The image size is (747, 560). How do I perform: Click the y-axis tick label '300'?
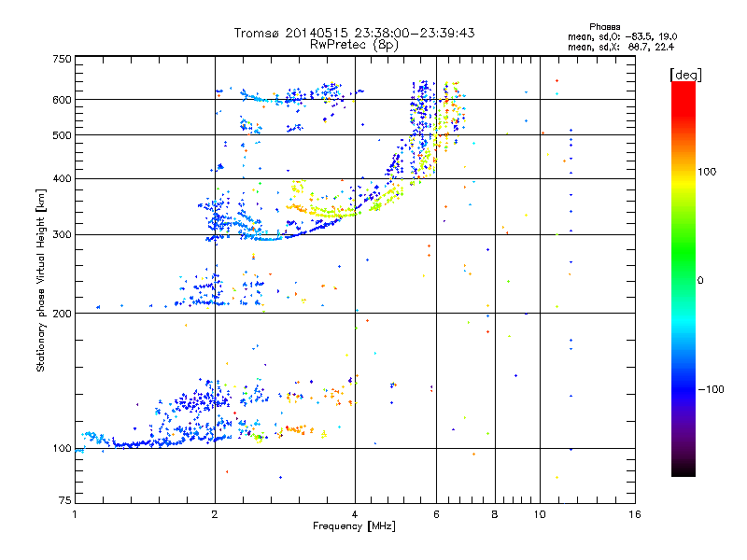tap(62, 235)
